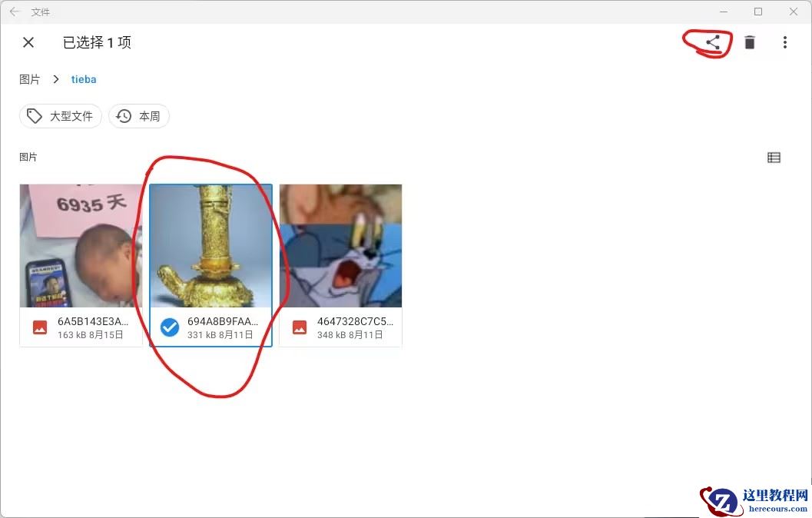Go back using the arrow beside 文件

click(15, 12)
